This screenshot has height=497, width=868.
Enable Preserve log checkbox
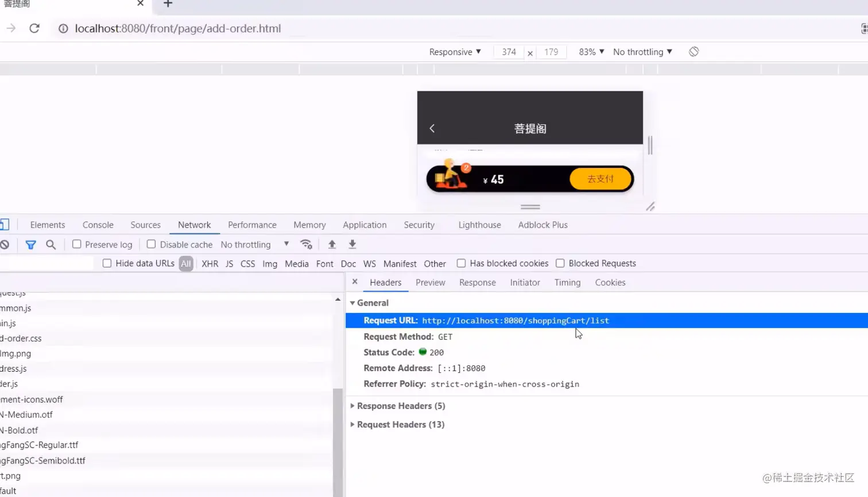coord(76,244)
